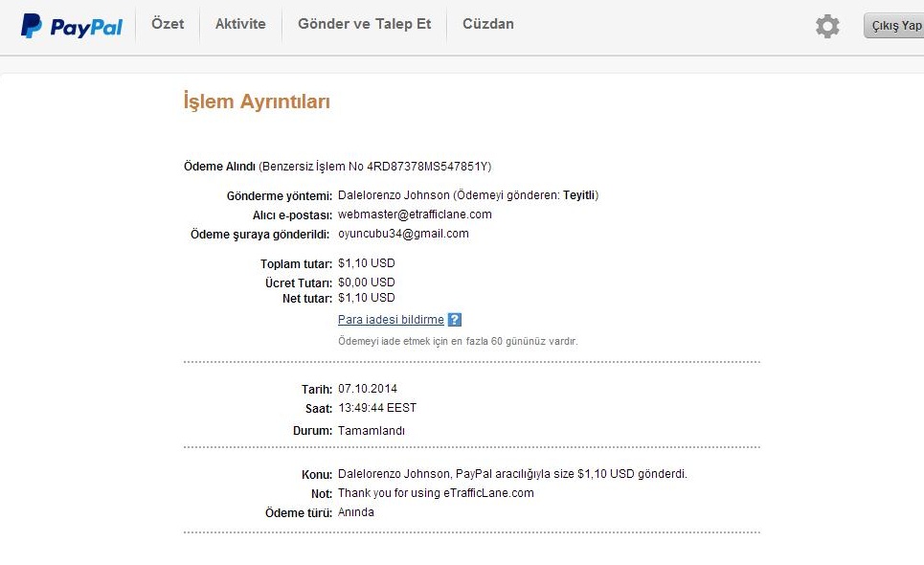Click the Çıkış Yap button
This screenshot has height=565, width=924.
coord(894,25)
